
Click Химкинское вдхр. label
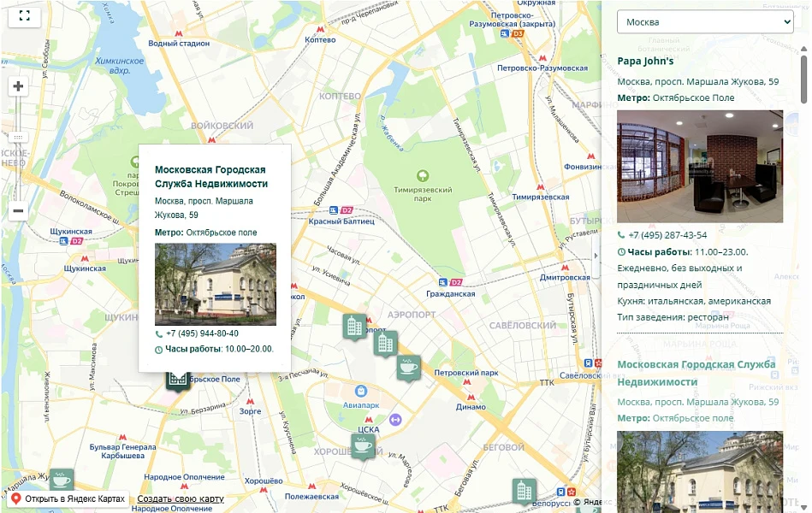click(120, 65)
